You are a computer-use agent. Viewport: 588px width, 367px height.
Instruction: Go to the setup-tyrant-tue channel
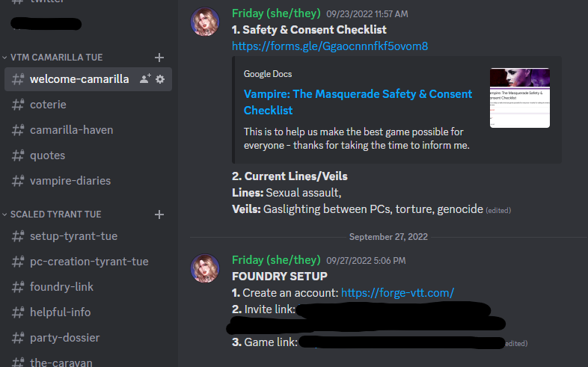point(73,236)
